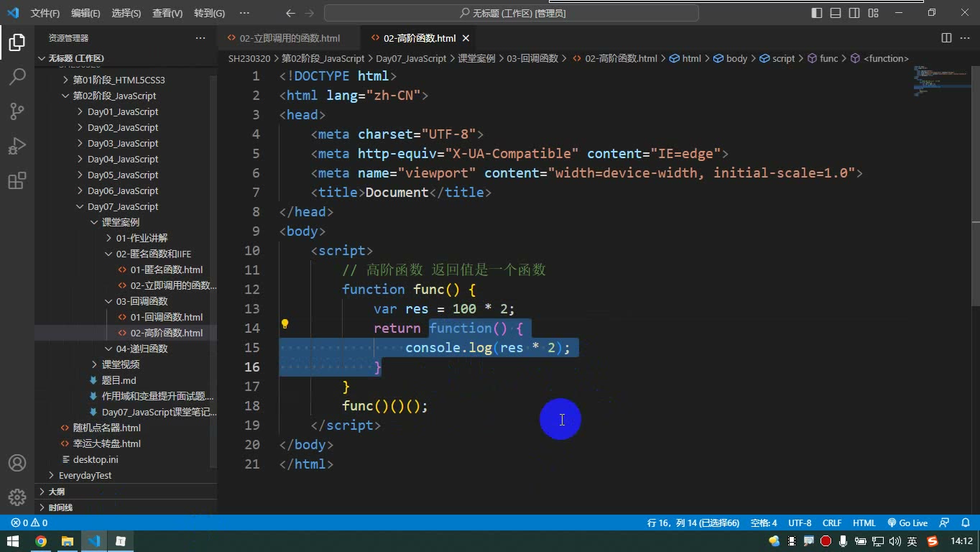Open Chrome from the Windows taskbar
Viewport: 980px width, 552px height.
click(41, 541)
